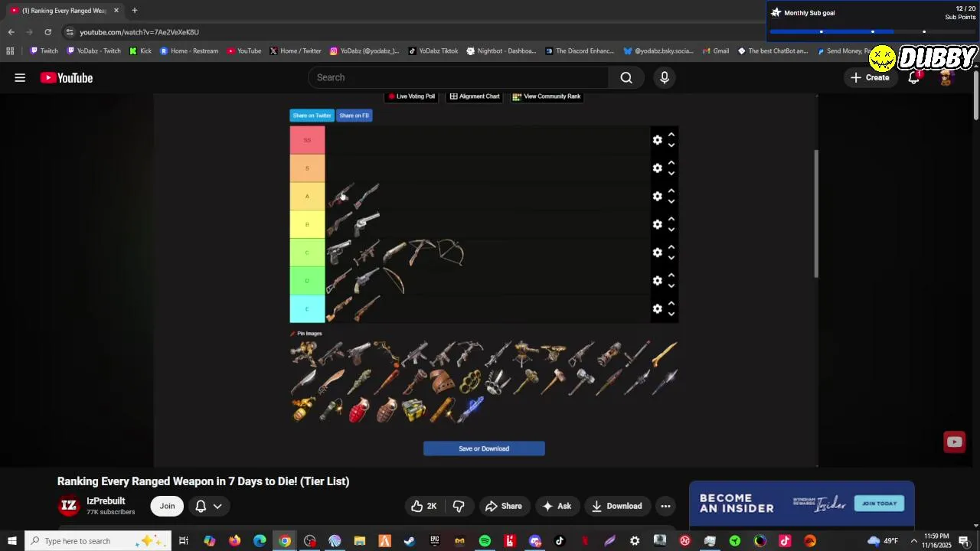Open settings gear for B tier row
980x551 pixels.
(657, 224)
